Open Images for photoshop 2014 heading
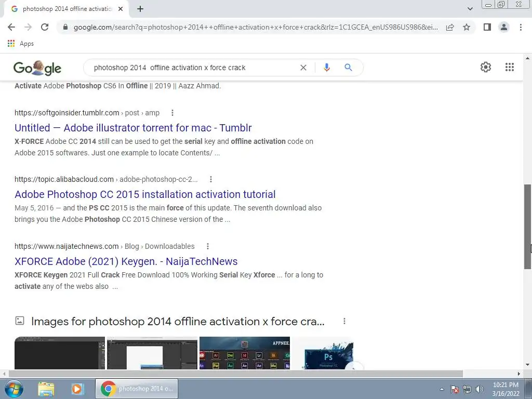Image resolution: width=532 pixels, height=399 pixels. [x=178, y=321]
